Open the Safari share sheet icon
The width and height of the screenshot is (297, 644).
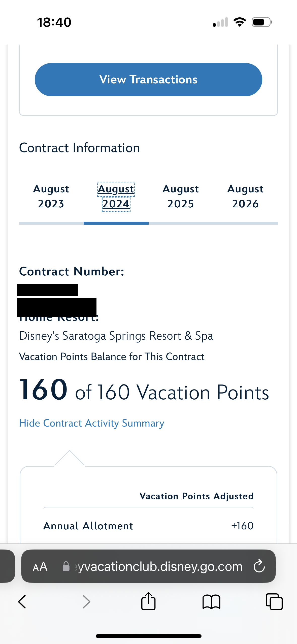coord(148,601)
